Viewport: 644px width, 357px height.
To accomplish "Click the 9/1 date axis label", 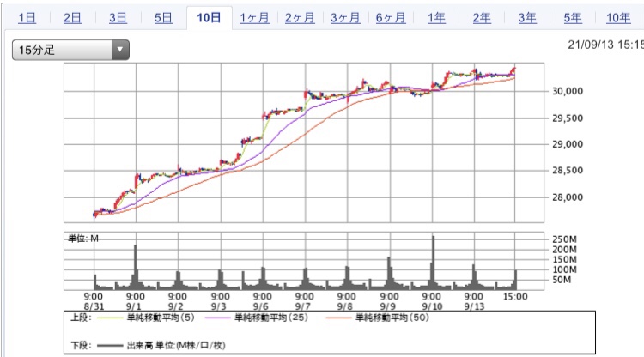I will pyautogui.click(x=133, y=306).
